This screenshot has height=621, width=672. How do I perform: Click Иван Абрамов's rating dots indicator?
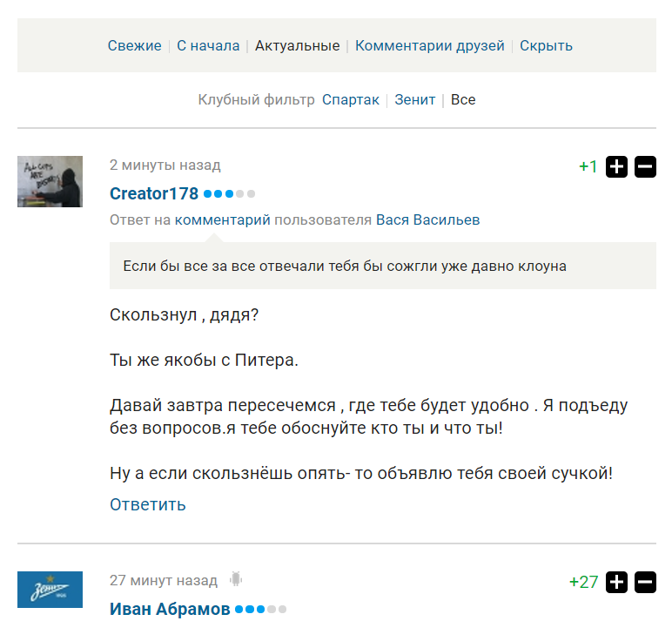point(260,609)
